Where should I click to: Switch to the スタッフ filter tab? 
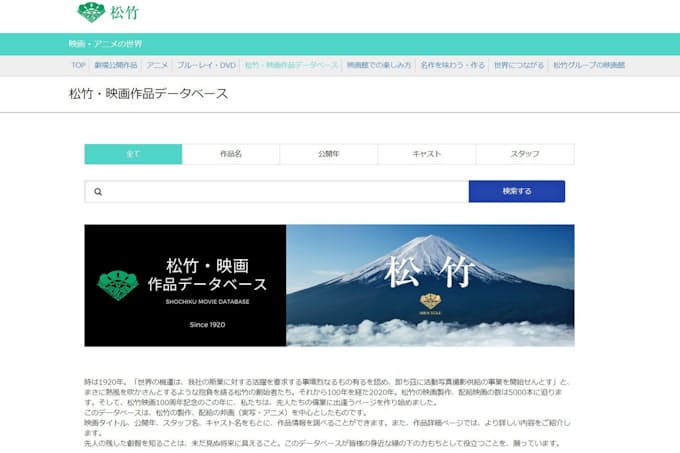point(524,154)
